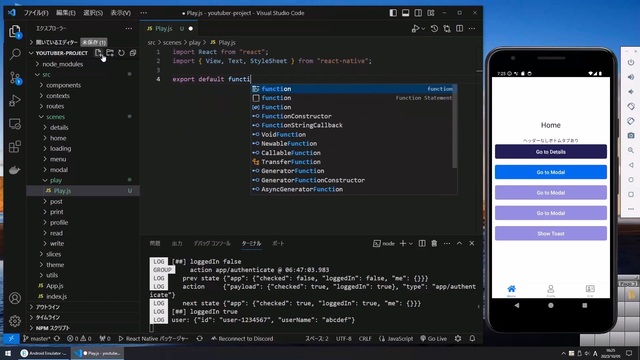
Task: Open the 編集(E) menu
Action: 65,13
